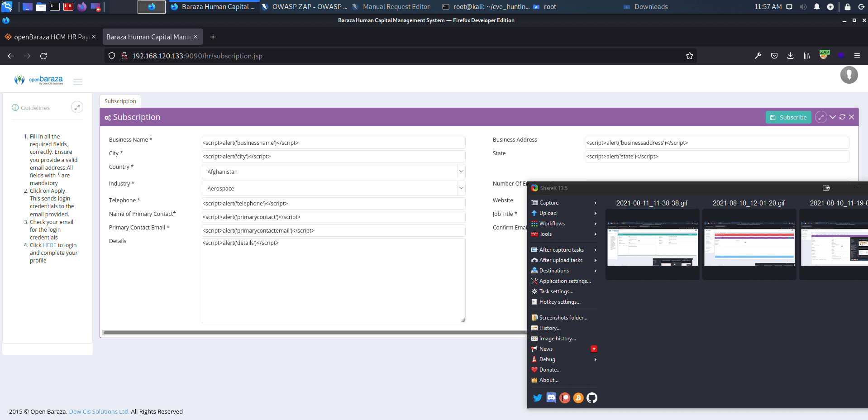The height and width of the screenshot is (420, 868).
Task: Click the horizontal scrollbar of Subscription form
Action: pyautogui.click(x=315, y=333)
